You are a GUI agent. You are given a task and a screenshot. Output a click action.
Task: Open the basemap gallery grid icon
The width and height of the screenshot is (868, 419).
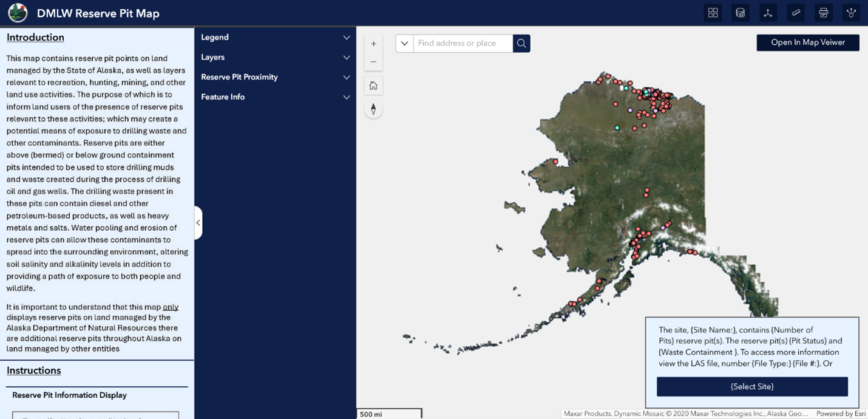[713, 13]
